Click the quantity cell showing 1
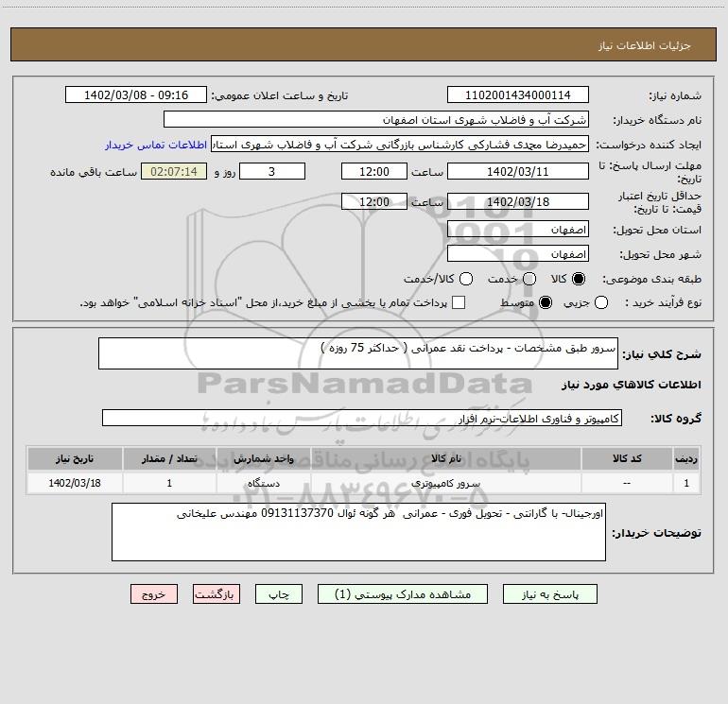Screen dimensions: 728x704 click(x=169, y=483)
